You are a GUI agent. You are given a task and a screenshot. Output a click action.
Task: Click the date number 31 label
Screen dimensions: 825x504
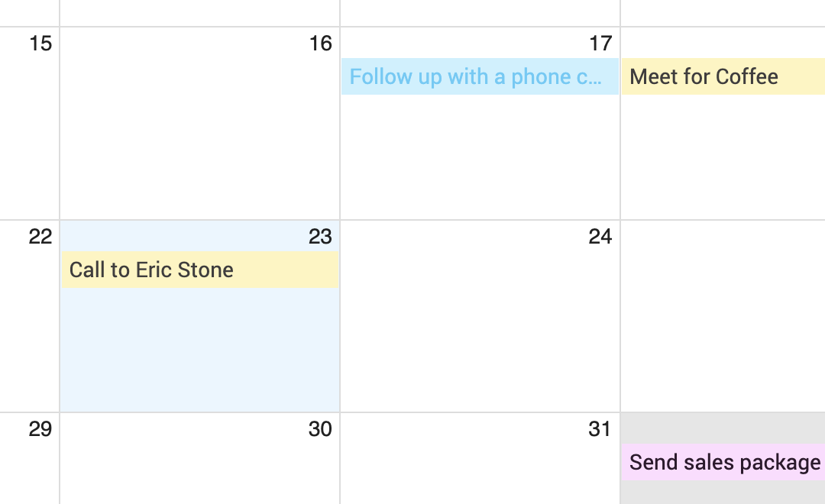600,429
